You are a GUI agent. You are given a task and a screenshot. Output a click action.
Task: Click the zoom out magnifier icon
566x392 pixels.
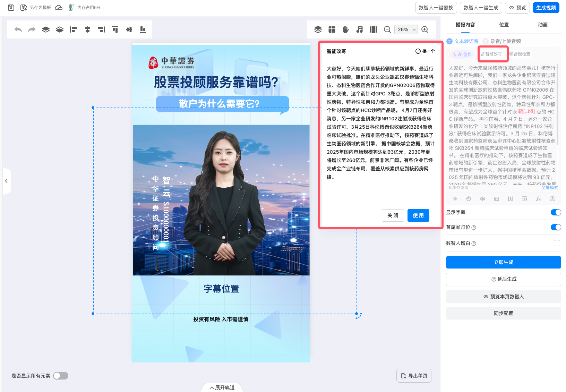tap(387, 30)
